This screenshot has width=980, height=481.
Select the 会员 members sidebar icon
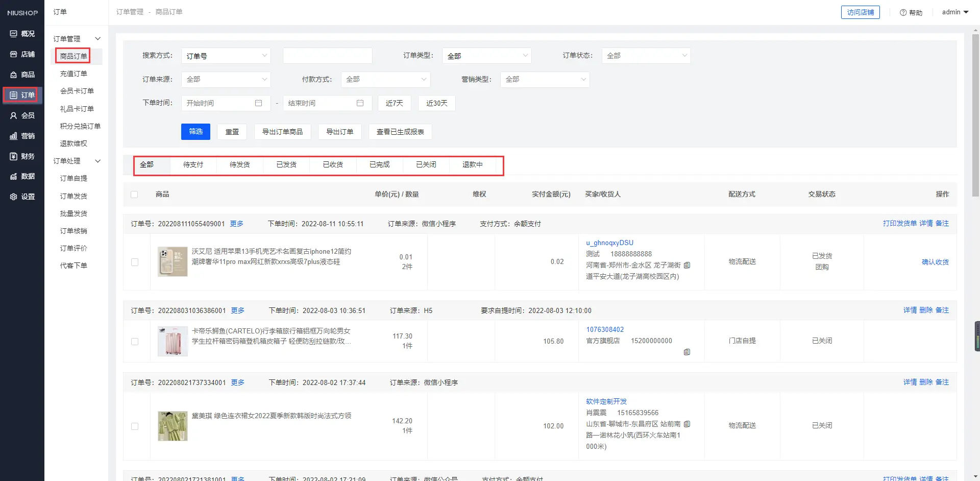coord(14,115)
